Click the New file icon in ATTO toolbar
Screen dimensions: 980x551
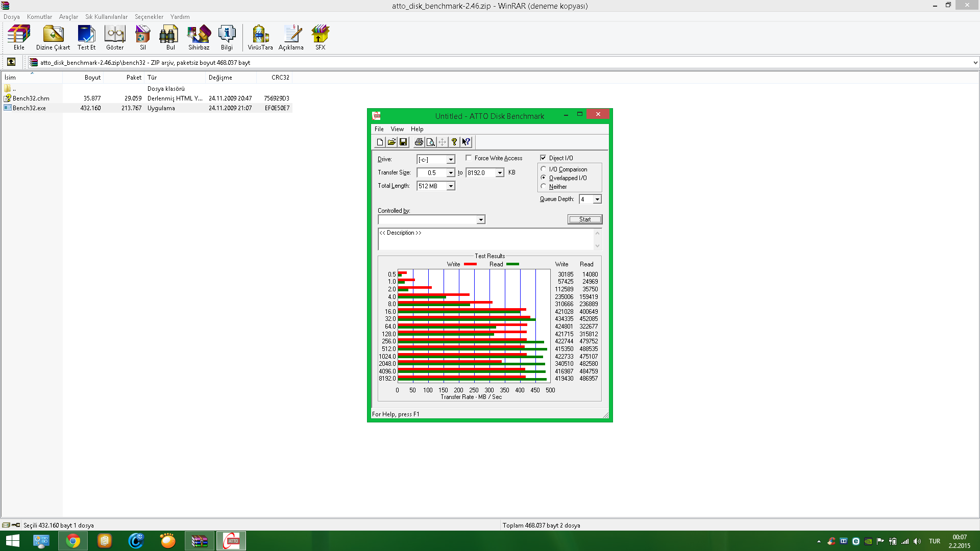380,142
